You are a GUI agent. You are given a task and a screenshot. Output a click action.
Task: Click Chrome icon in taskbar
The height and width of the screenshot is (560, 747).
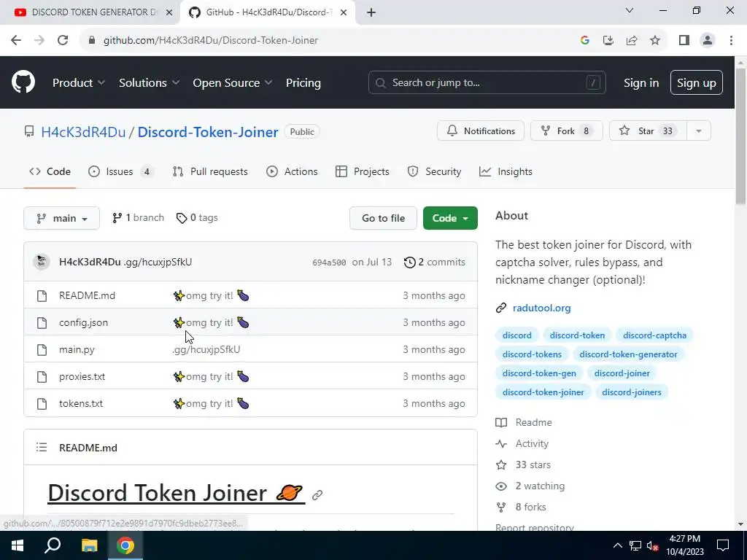[125, 545]
